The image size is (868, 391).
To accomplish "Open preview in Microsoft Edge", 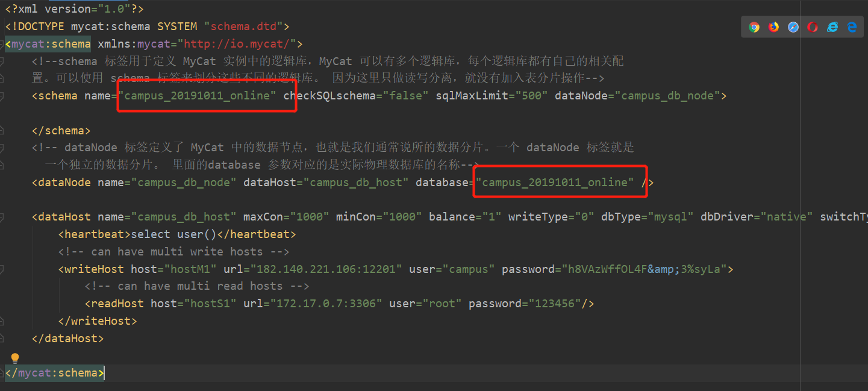I will [x=852, y=27].
